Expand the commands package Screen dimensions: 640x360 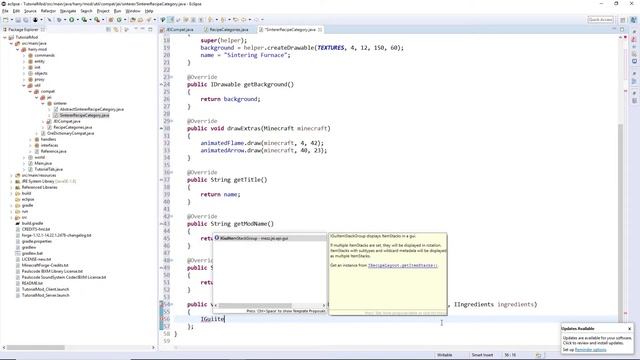click(24, 55)
